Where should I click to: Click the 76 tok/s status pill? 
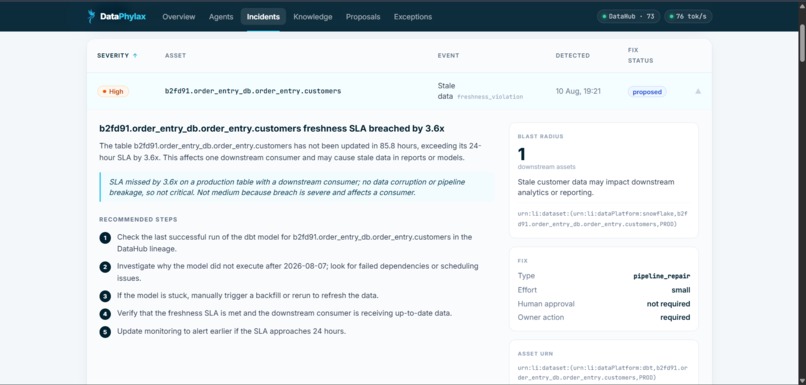tap(688, 16)
